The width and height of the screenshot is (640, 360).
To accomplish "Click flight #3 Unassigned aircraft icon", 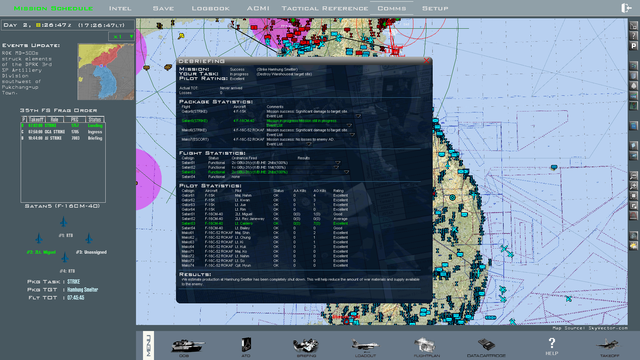I will tap(89, 238).
